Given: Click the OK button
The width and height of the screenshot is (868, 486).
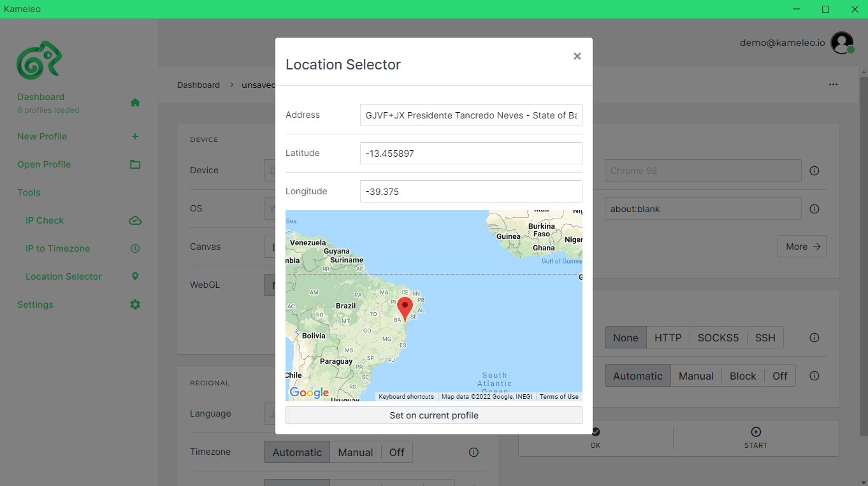Looking at the screenshot, I should click(595, 438).
